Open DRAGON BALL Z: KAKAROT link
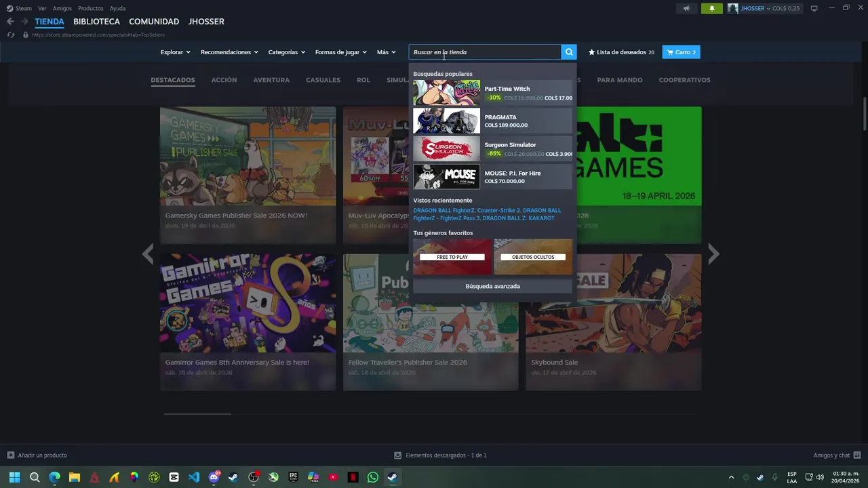Image resolution: width=868 pixels, height=488 pixels. (518, 218)
